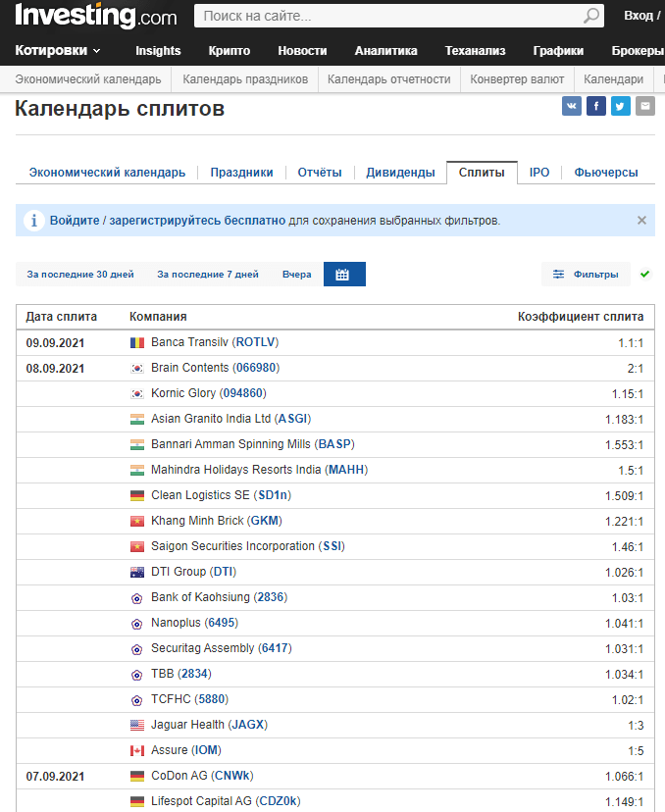Sort by Коэффициент сплита column header
The width and height of the screenshot is (665, 812).
coord(581,317)
